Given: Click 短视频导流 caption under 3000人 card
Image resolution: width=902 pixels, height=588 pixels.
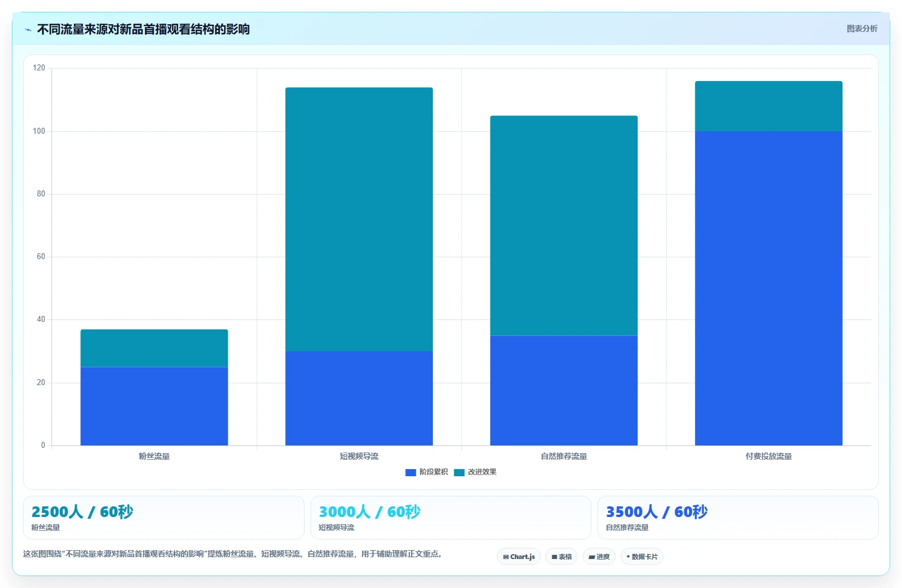Looking at the screenshot, I should click(x=337, y=528).
